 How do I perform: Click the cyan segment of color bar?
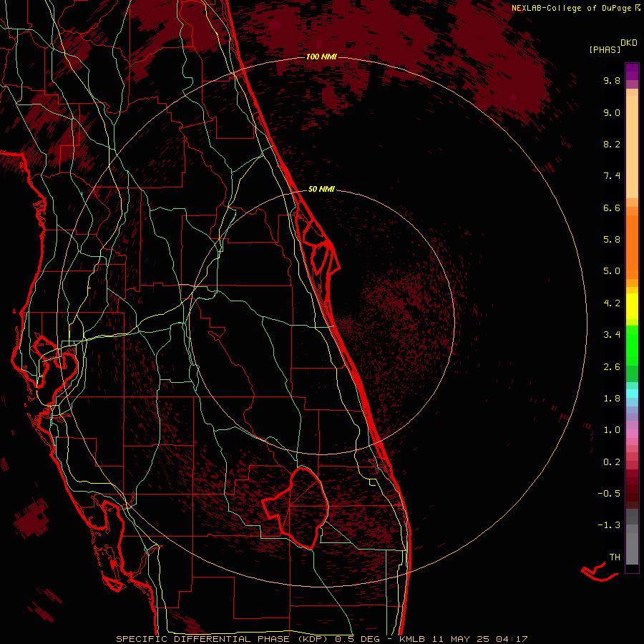pyautogui.click(x=632, y=394)
